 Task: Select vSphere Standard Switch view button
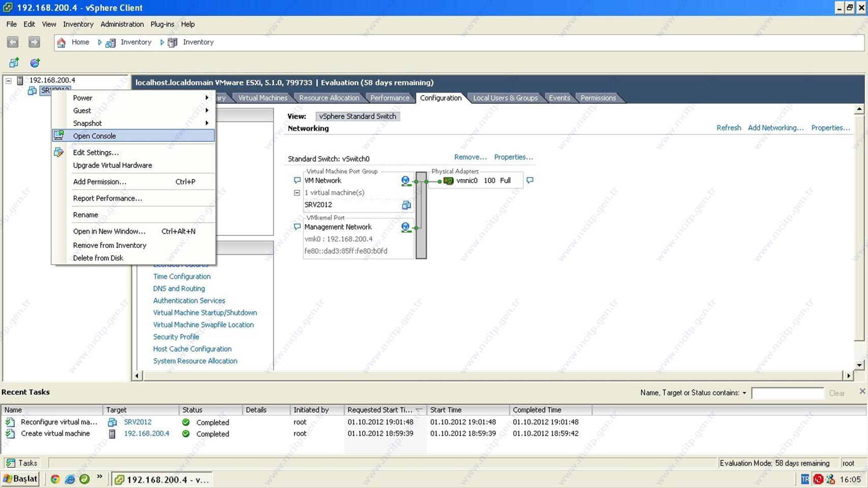[358, 116]
